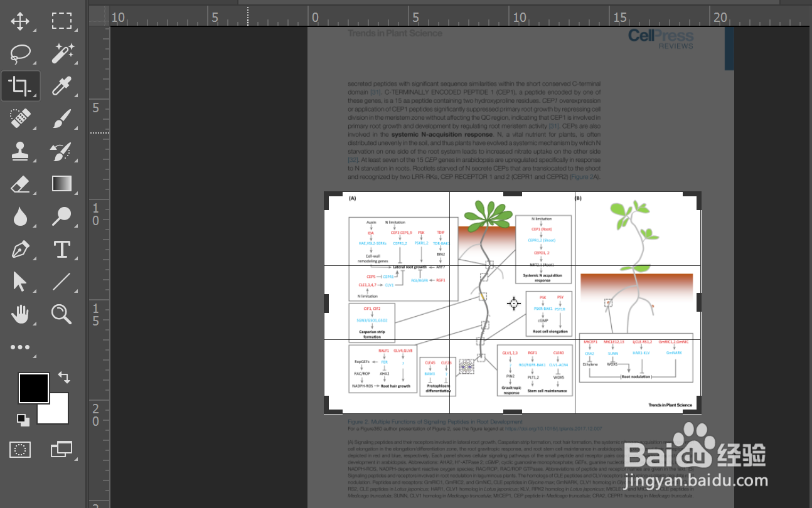812x508 pixels.
Task: Select the Clone Stamp tool
Action: [x=20, y=151]
